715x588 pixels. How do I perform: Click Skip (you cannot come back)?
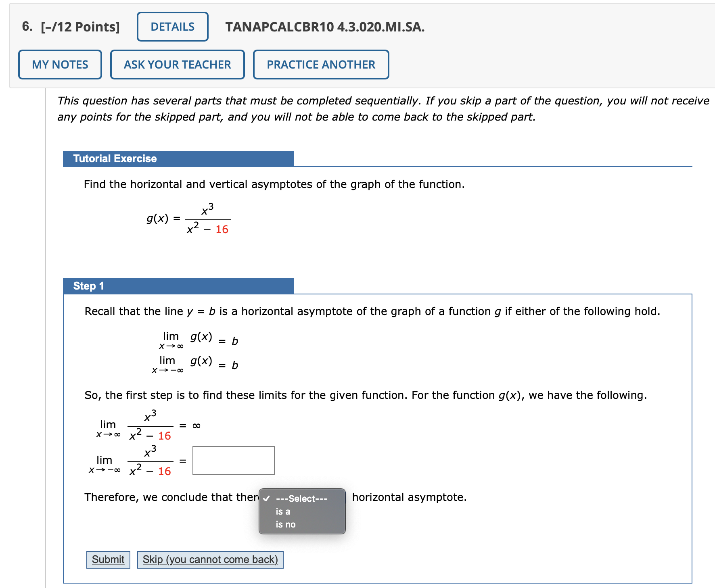(x=210, y=559)
